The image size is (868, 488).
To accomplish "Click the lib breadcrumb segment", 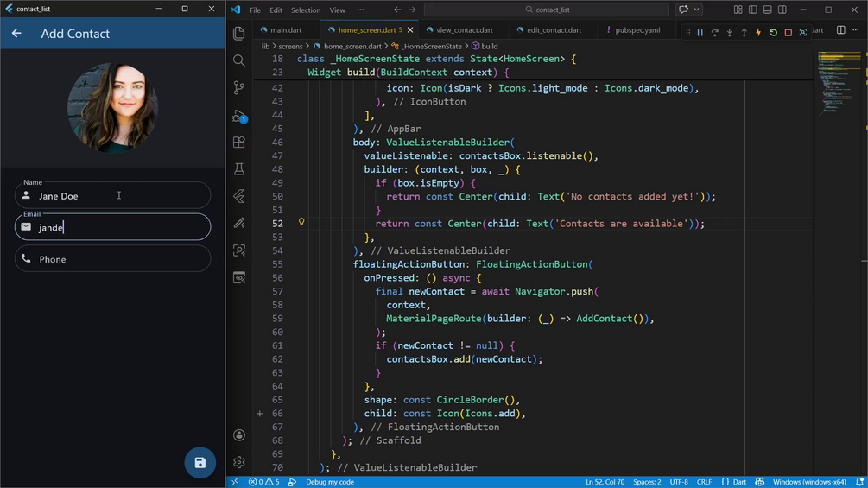I will [x=266, y=46].
